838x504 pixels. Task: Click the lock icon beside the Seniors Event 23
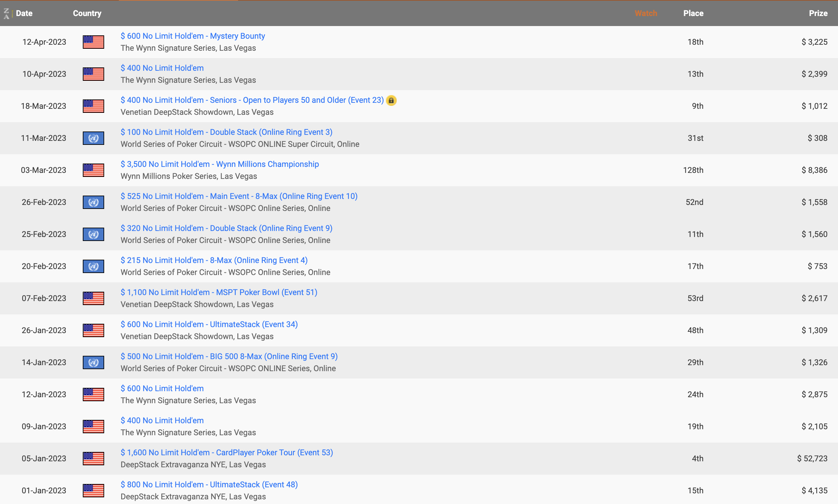[x=391, y=100]
